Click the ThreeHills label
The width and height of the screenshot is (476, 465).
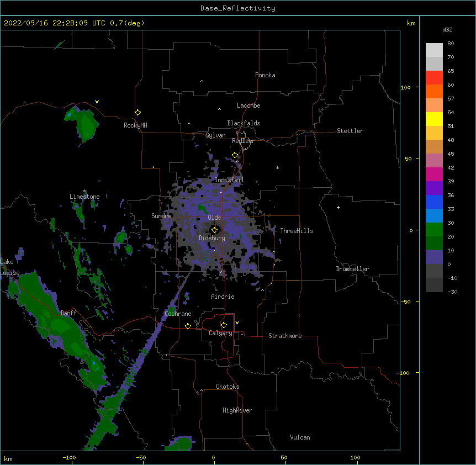297,231
